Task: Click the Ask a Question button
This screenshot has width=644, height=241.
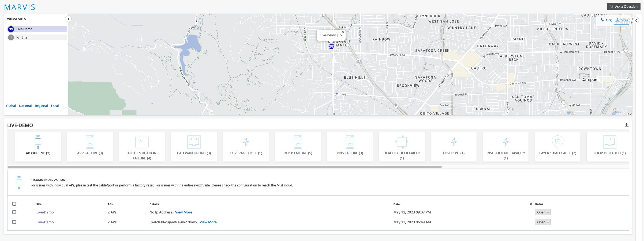Action: pyautogui.click(x=623, y=6)
